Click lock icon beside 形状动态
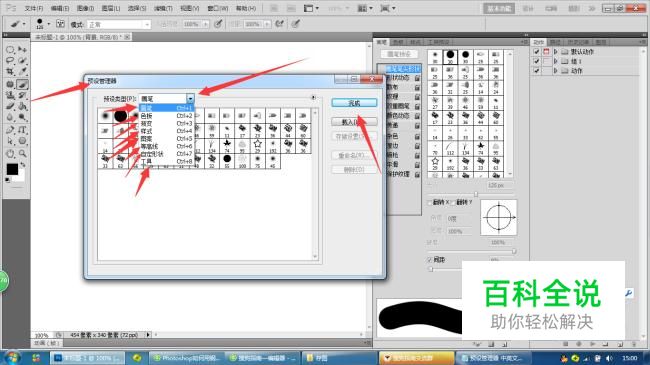The image size is (650, 365). click(417, 78)
